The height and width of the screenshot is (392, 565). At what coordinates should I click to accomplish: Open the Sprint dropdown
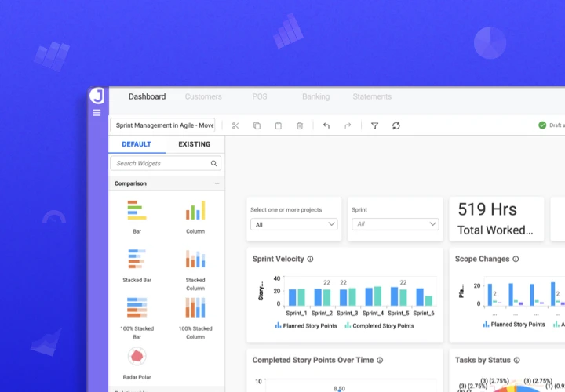point(395,224)
